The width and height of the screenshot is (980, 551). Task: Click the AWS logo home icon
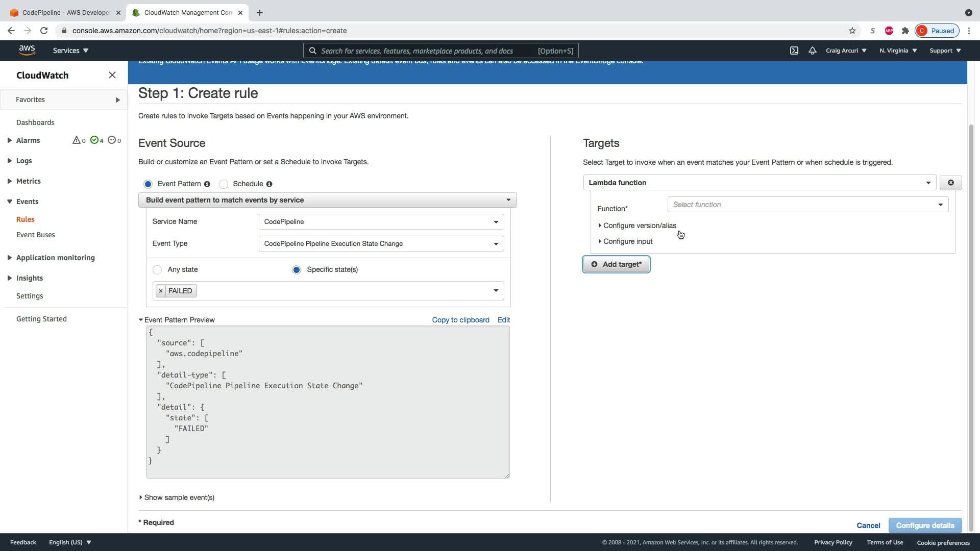click(27, 50)
